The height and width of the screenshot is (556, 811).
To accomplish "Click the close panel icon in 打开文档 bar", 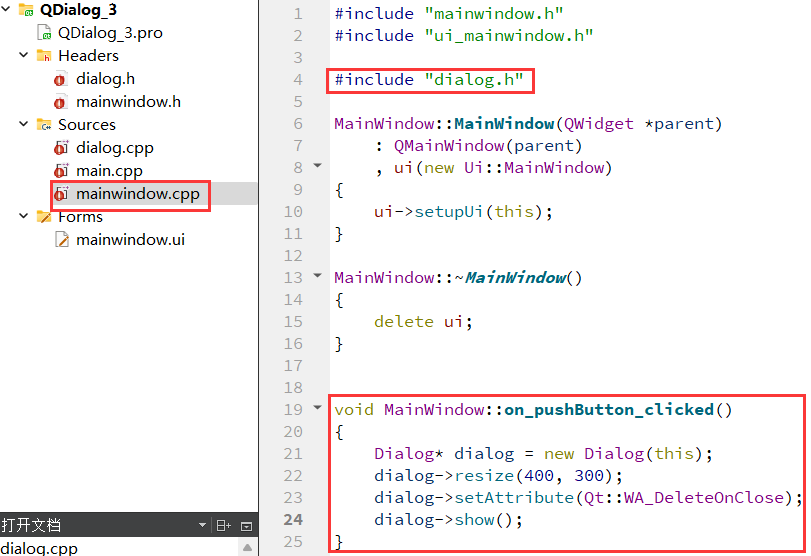I will [x=247, y=527].
